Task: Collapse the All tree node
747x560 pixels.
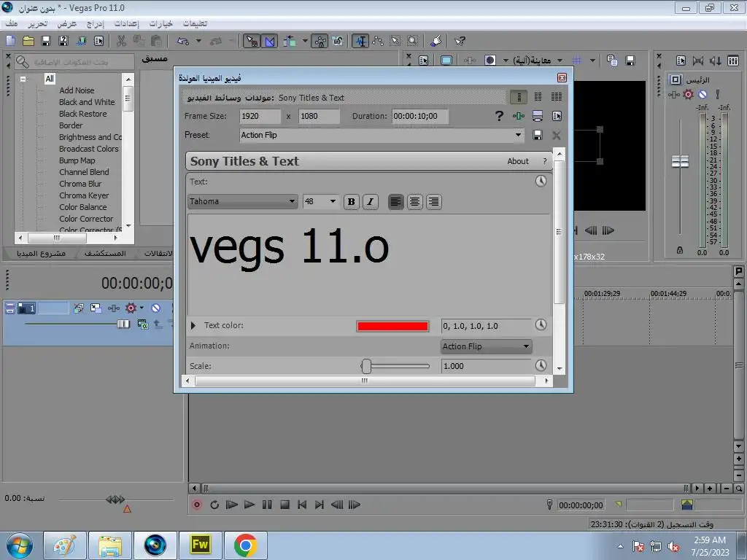Action: (23, 79)
